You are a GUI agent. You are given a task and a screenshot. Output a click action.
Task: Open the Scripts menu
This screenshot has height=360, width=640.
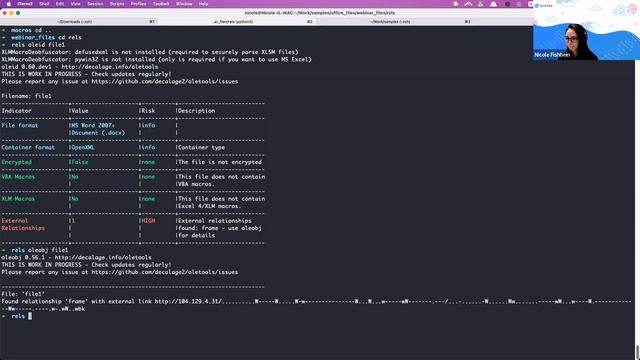pos(117,4)
